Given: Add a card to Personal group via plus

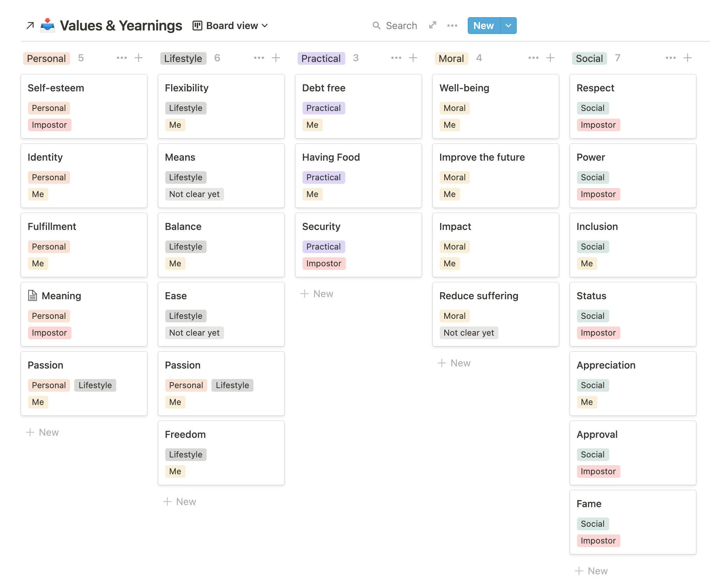Looking at the screenshot, I should 139,58.
